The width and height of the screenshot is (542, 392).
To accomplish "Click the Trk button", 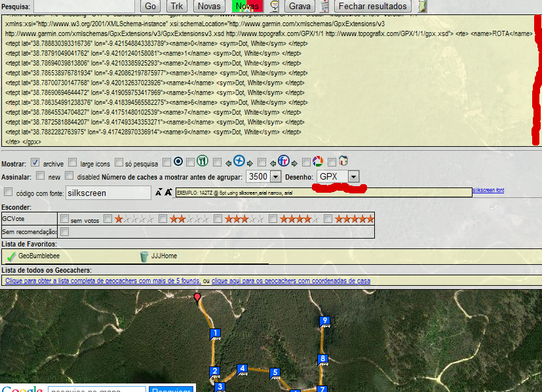I will 177,6.
